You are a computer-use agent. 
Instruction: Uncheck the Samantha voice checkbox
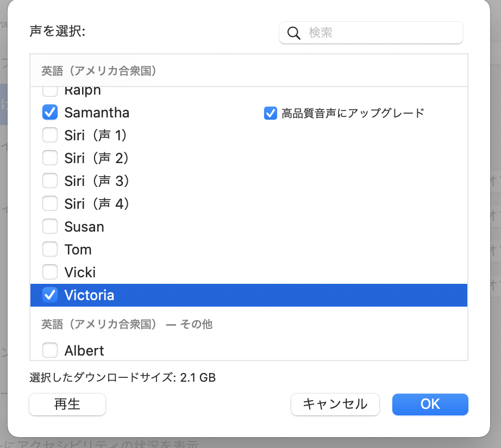50,113
